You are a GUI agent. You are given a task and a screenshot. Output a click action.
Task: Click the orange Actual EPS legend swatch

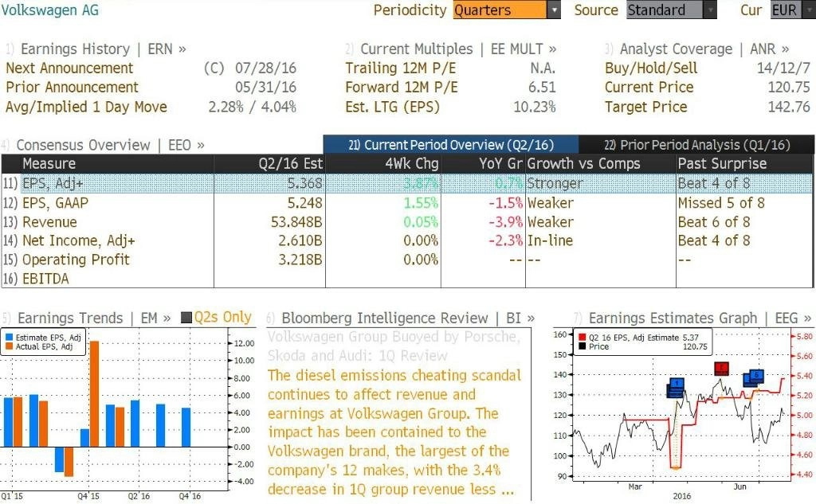coord(9,346)
